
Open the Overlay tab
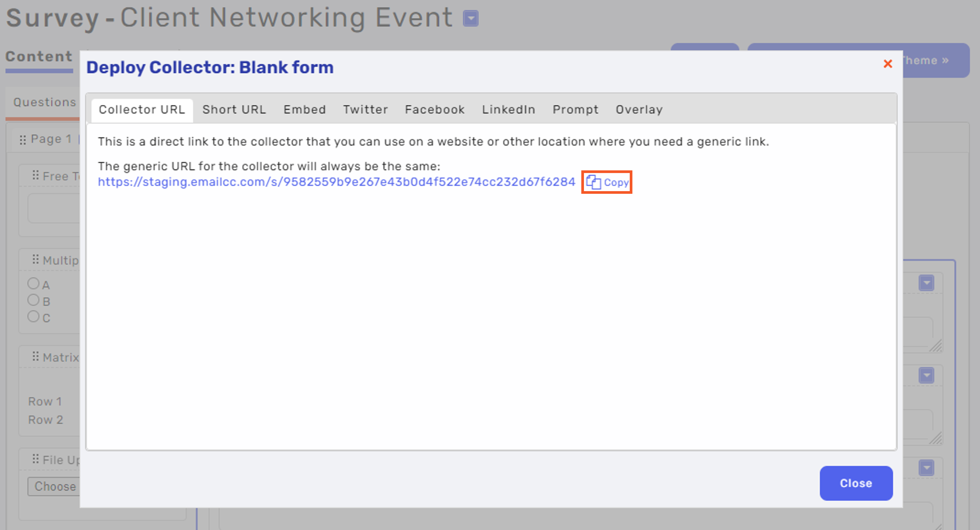[639, 110]
